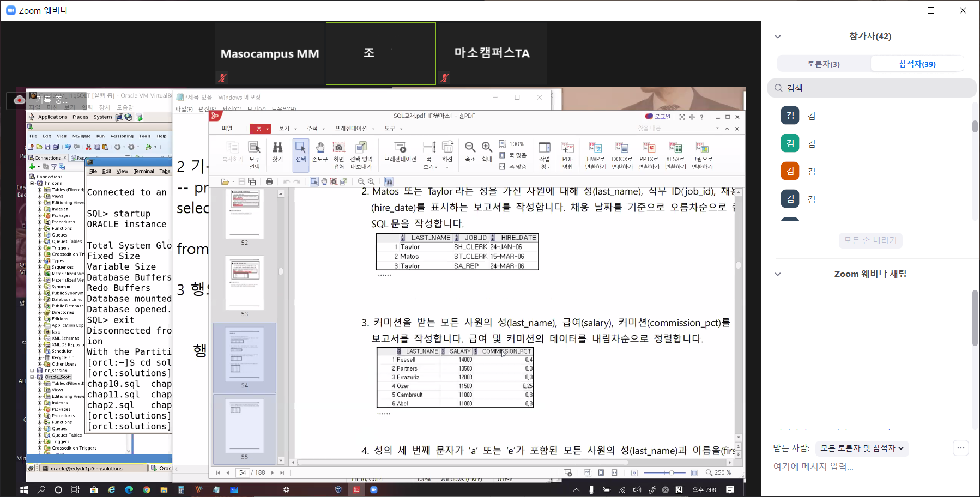Select the 100% zoom view option
Image resolution: width=980 pixels, height=497 pixels.
tap(512, 144)
